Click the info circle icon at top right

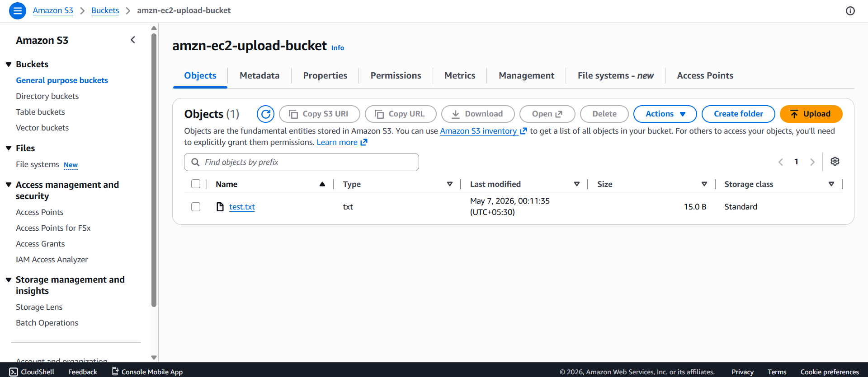click(x=850, y=11)
